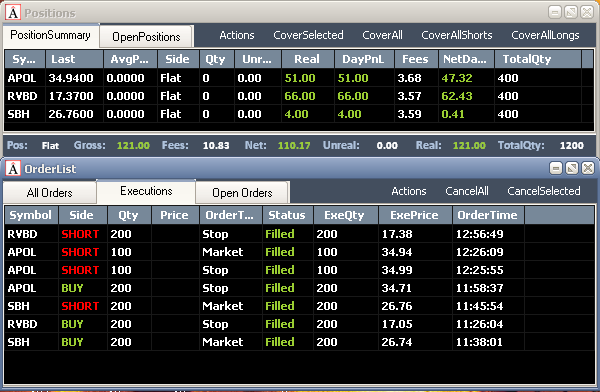Viewport: 600px width, 392px height.
Task: Click the CancelAll button
Action: point(467,191)
